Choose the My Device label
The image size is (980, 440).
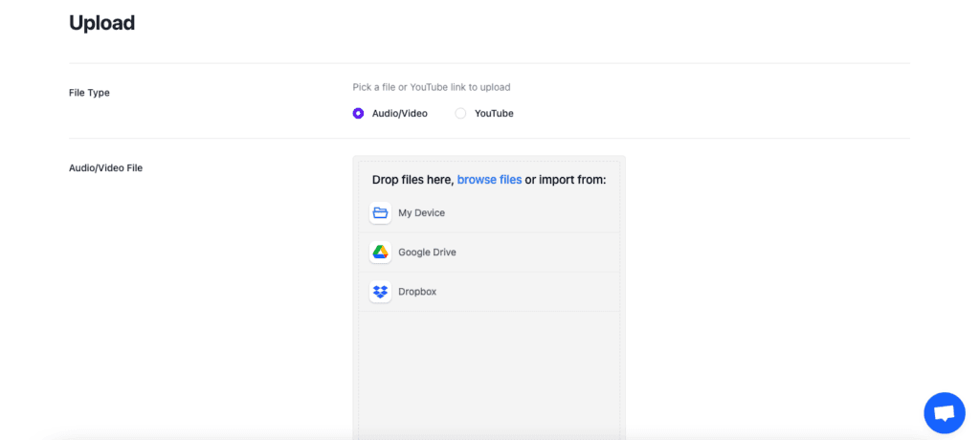pos(422,213)
